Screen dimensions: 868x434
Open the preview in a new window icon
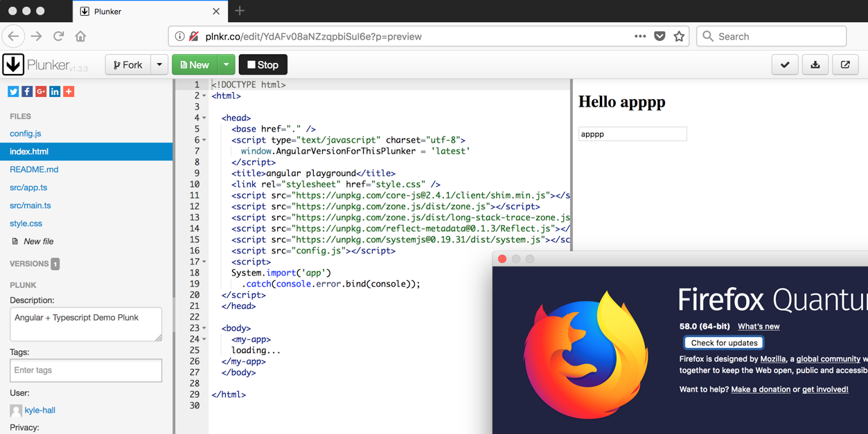[845, 64]
